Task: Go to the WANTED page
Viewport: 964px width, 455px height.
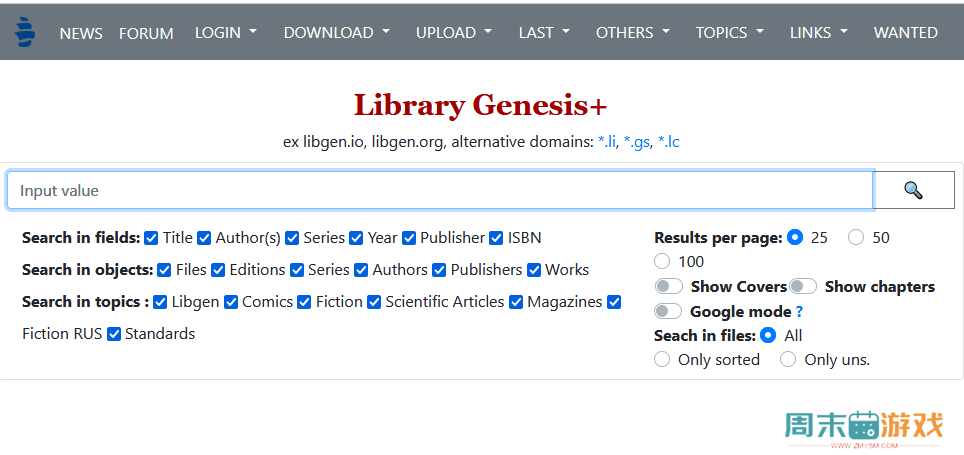Action: [906, 33]
